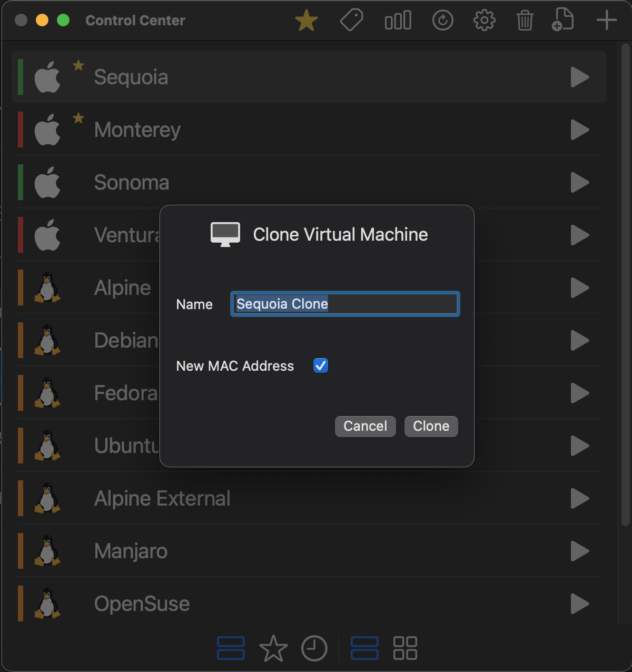632x672 pixels.
Task: Click the clone document icon
Action: (x=562, y=20)
